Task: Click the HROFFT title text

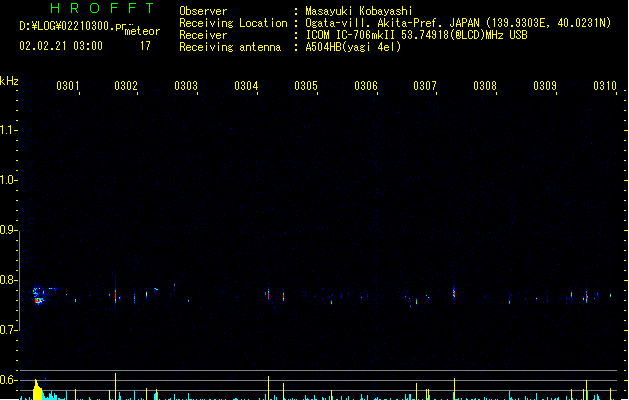Action: pyautogui.click(x=102, y=8)
